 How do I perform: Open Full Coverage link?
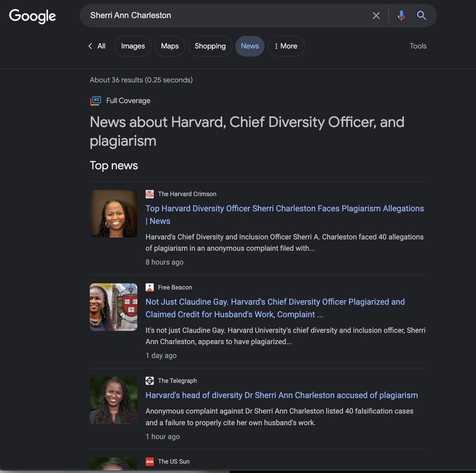[x=128, y=101]
